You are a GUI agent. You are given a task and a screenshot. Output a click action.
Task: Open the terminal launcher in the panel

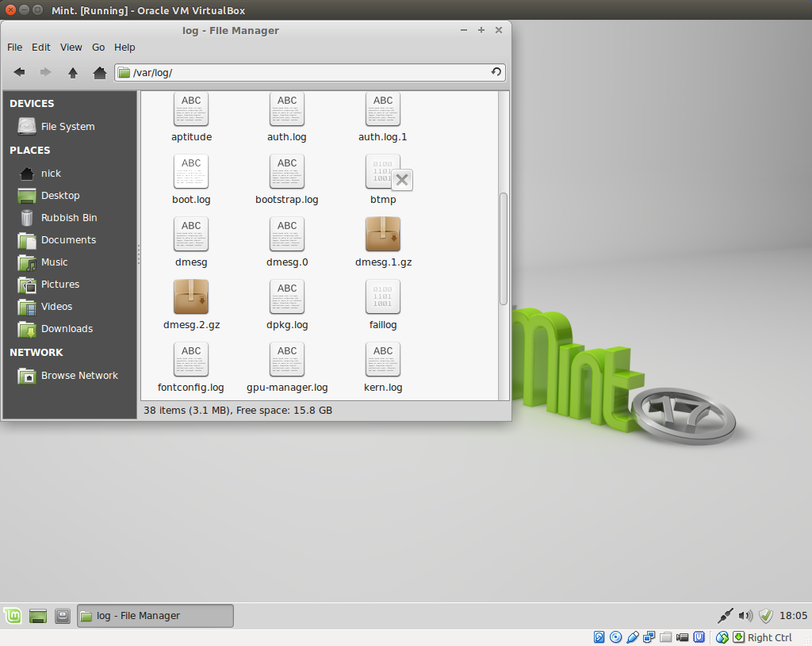coord(63,615)
